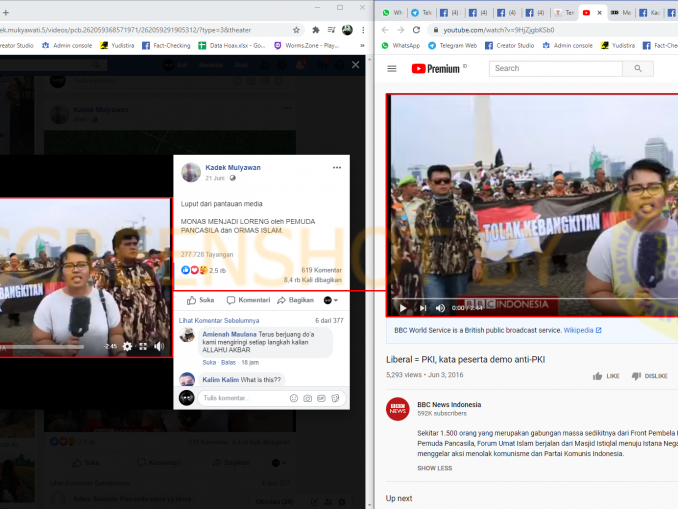Open the BBC News Indonesia channel avatar

click(x=397, y=409)
